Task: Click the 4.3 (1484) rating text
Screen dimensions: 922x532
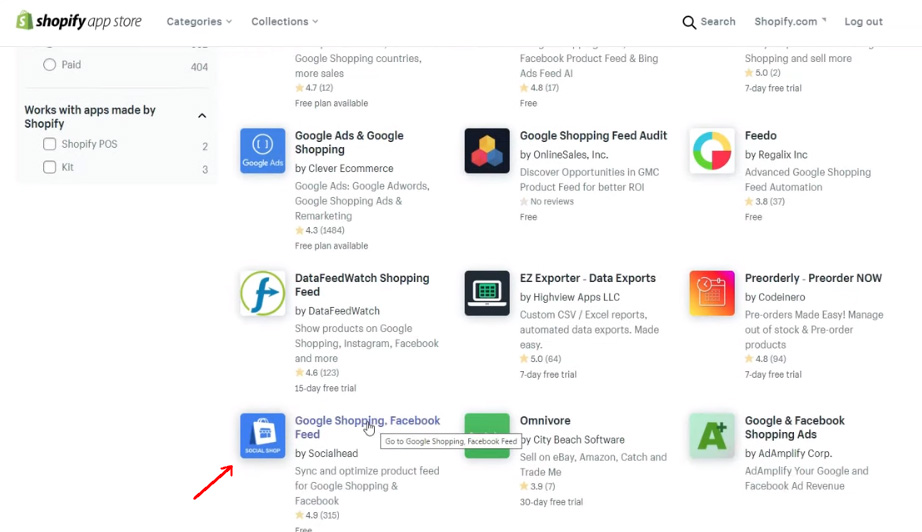Action: tap(320, 230)
